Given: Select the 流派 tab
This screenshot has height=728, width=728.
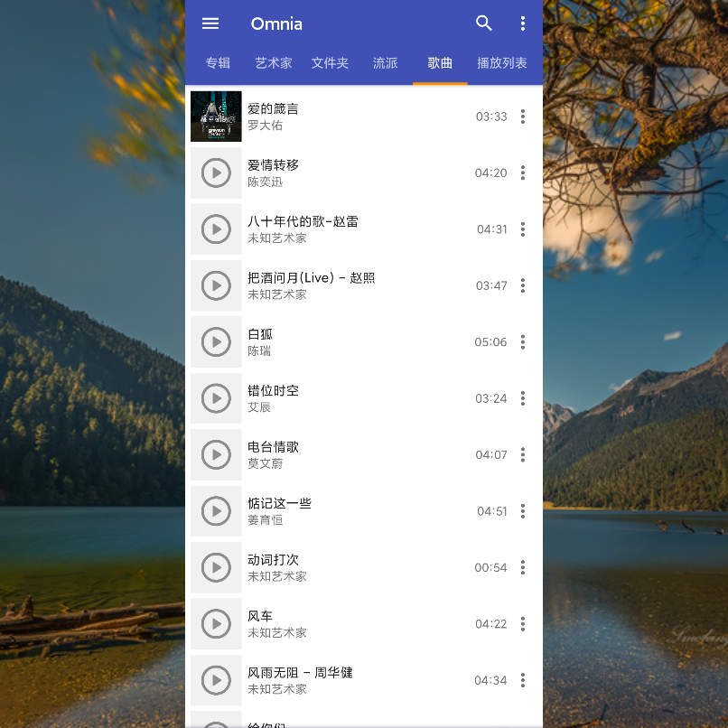Looking at the screenshot, I should pos(386,63).
